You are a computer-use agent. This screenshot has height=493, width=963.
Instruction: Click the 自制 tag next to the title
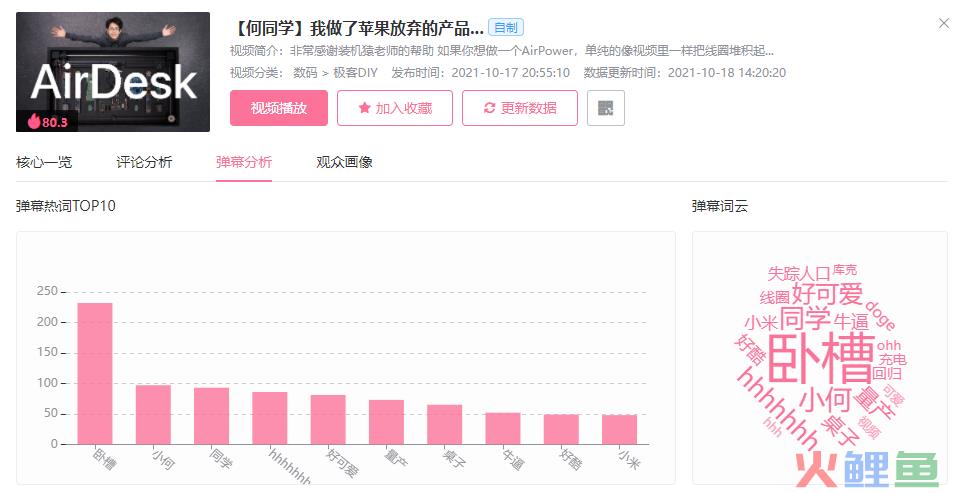[x=506, y=28]
